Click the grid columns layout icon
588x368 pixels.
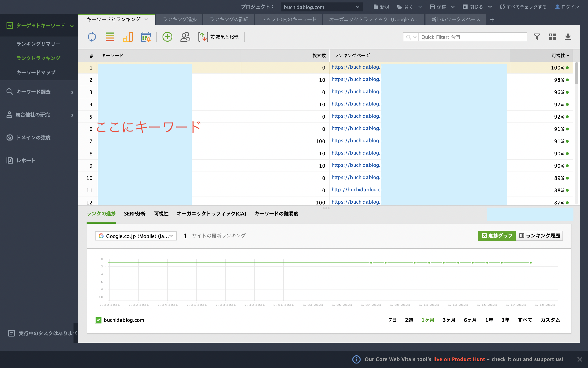(552, 37)
